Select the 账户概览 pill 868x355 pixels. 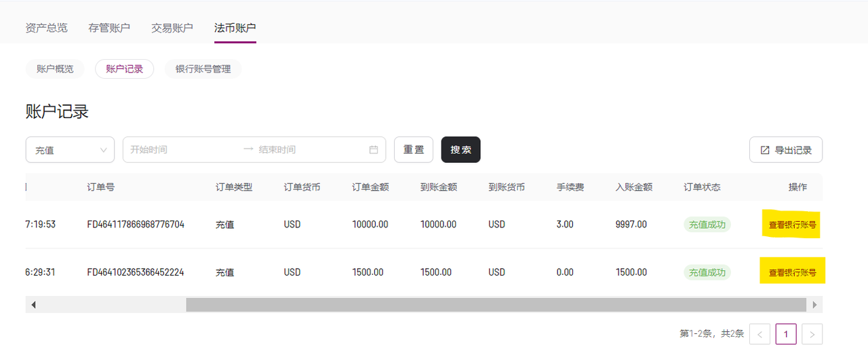click(55, 69)
